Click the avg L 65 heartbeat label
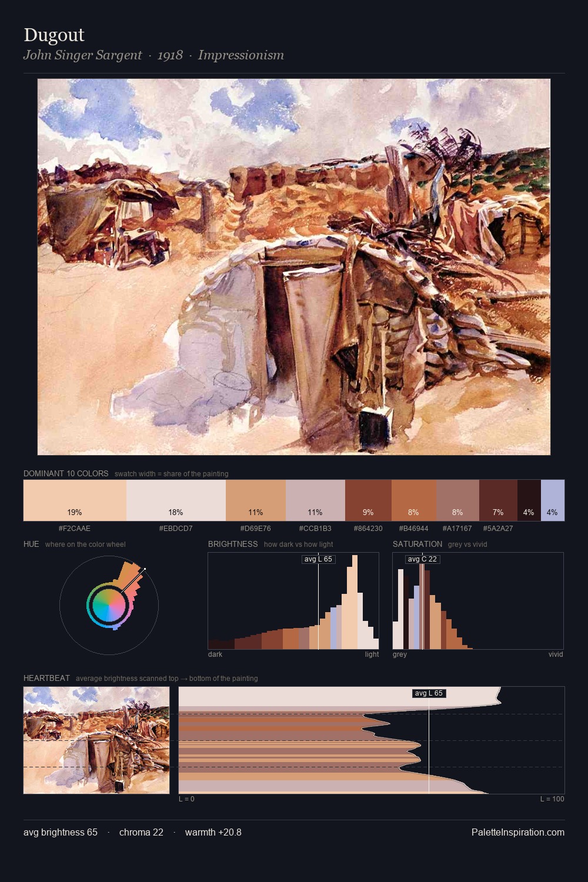Image resolution: width=588 pixels, height=882 pixels. (x=429, y=693)
